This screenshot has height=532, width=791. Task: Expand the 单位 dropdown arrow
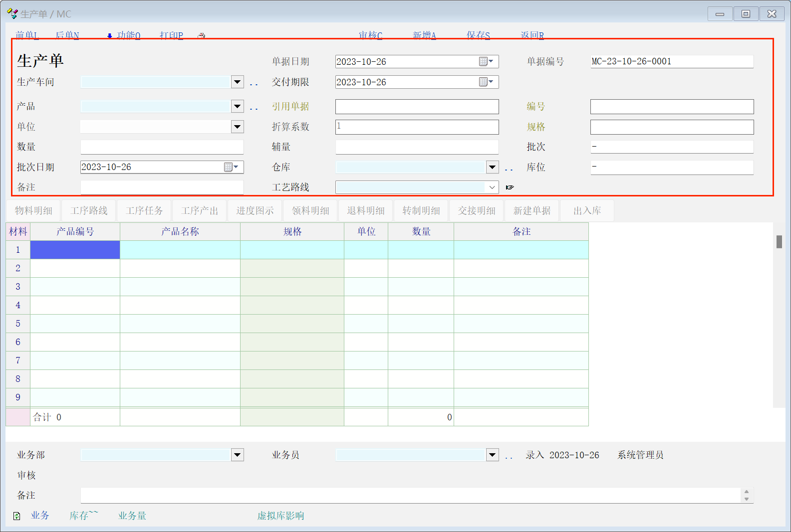coord(238,127)
